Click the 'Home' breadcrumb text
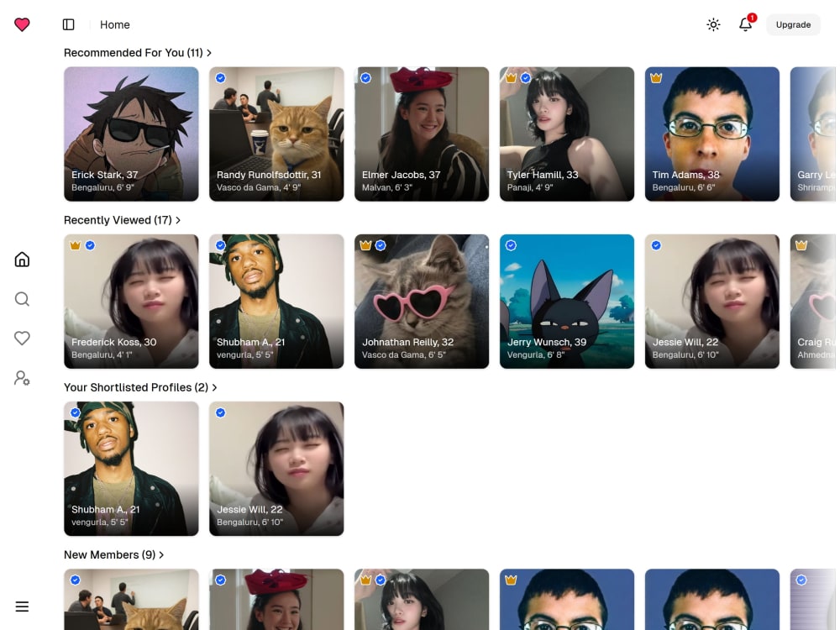Screen dimensions: 840x630 click(114, 24)
